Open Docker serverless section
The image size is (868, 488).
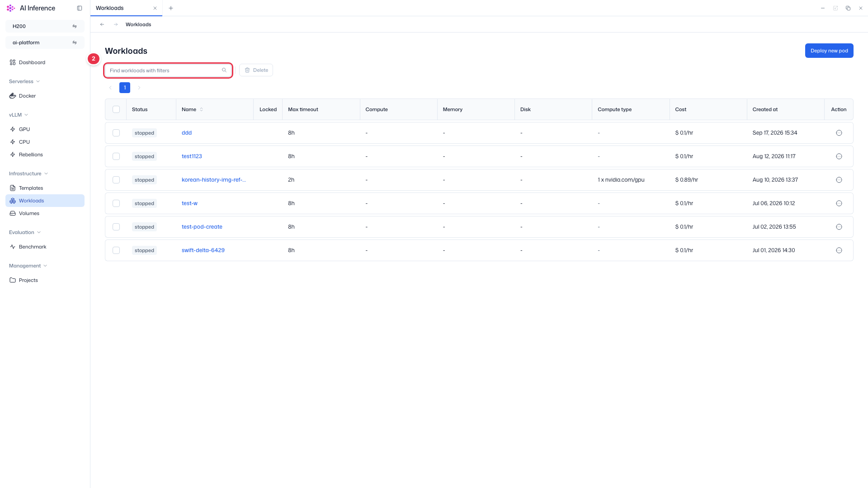(x=45, y=96)
